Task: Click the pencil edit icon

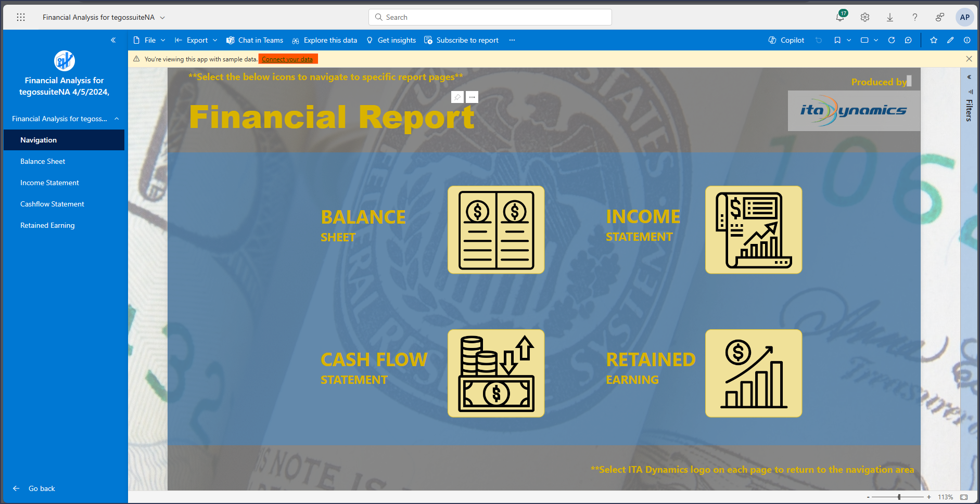Action: (950, 40)
